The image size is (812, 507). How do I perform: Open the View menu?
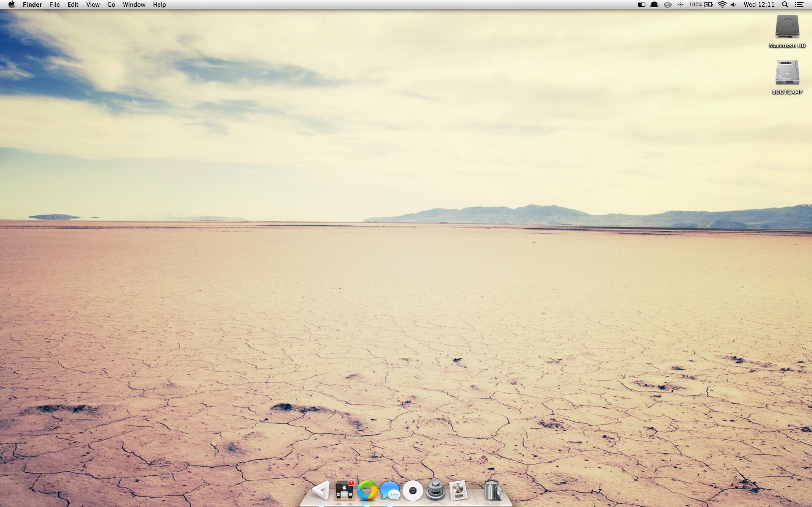coord(93,5)
